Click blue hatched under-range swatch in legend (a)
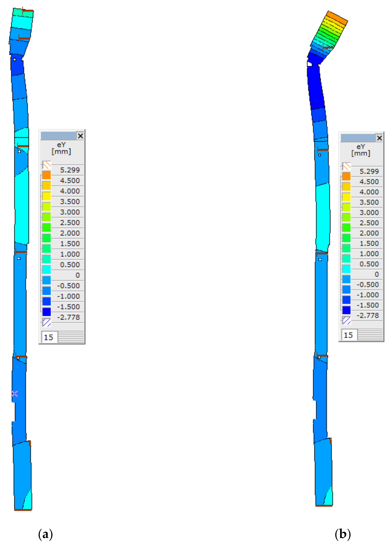Image resolution: width=392 pixels, height=549 pixels. [x=47, y=322]
